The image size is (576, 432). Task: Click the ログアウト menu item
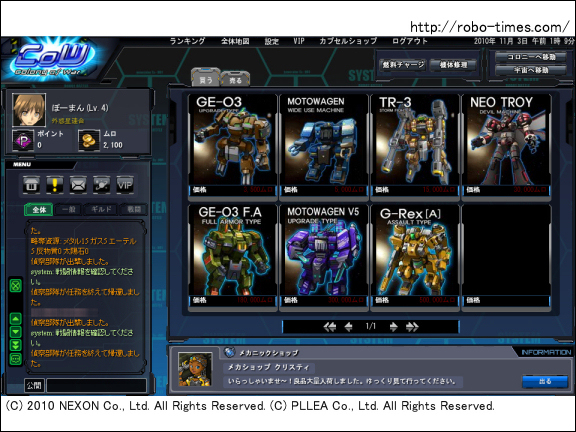pyautogui.click(x=410, y=41)
